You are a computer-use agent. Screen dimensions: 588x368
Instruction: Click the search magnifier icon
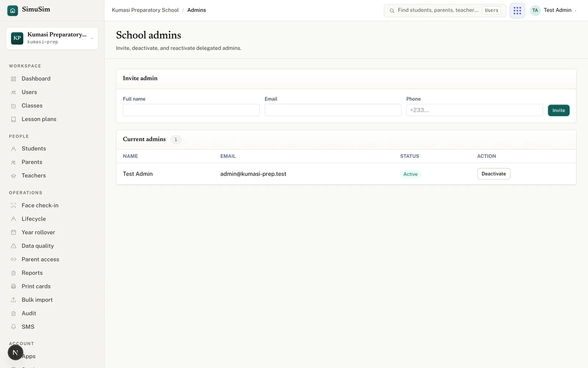coord(392,11)
